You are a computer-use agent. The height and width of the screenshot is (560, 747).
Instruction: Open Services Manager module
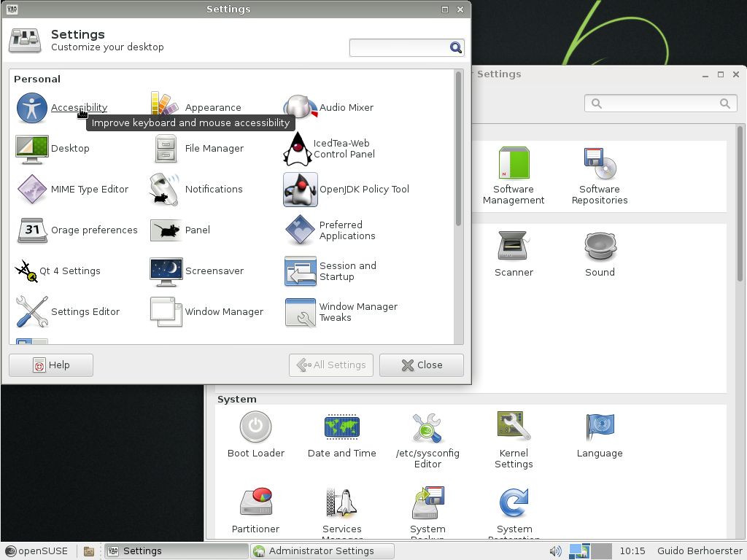(x=342, y=514)
